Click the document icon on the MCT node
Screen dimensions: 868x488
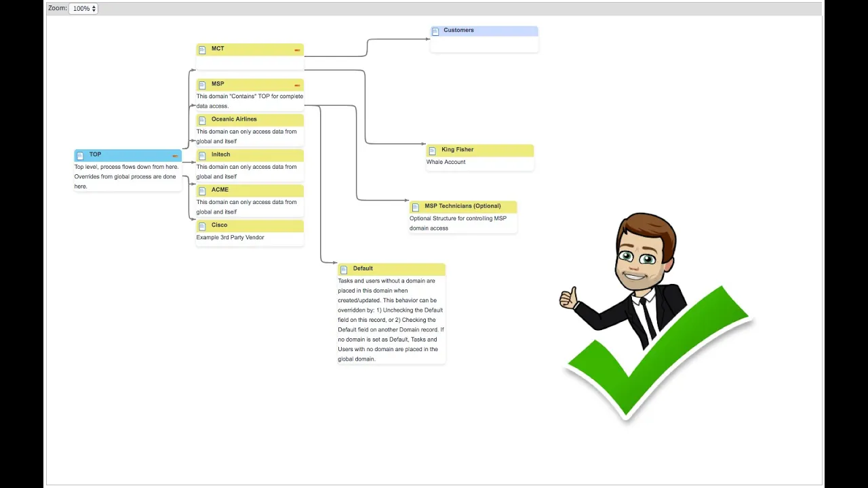tap(202, 49)
